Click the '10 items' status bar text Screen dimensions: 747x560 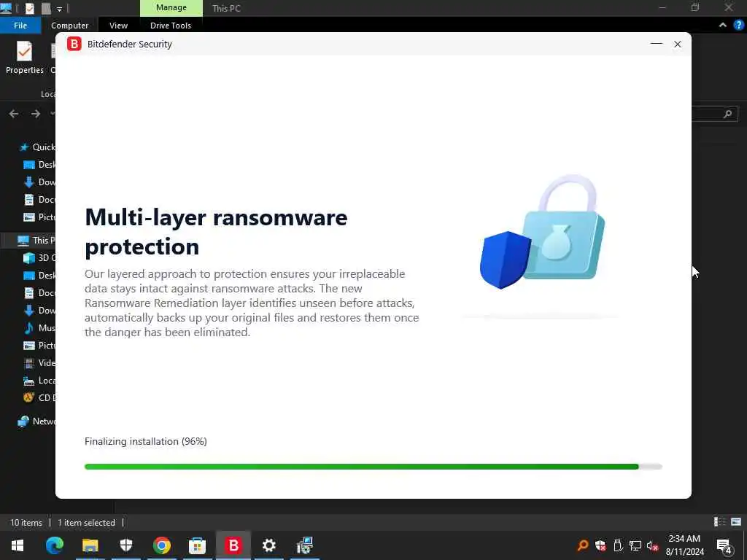26,522
